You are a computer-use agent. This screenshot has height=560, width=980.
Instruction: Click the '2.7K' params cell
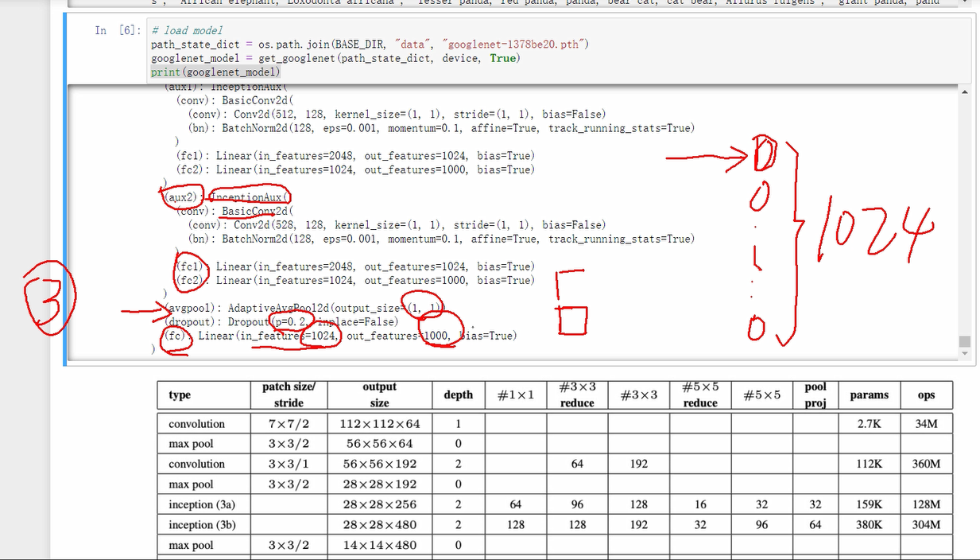pos(869,424)
